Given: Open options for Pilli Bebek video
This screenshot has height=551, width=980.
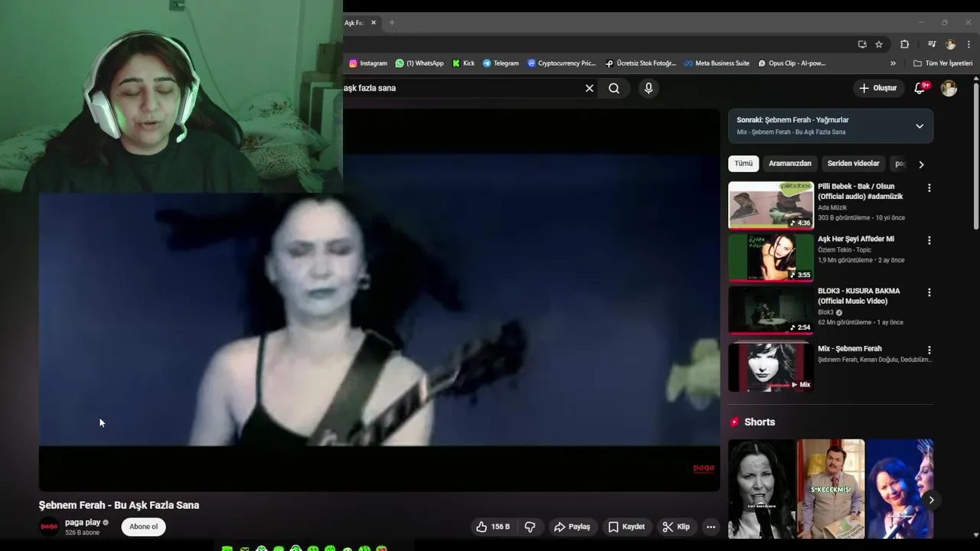Looking at the screenshot, I should pos(929,187).
